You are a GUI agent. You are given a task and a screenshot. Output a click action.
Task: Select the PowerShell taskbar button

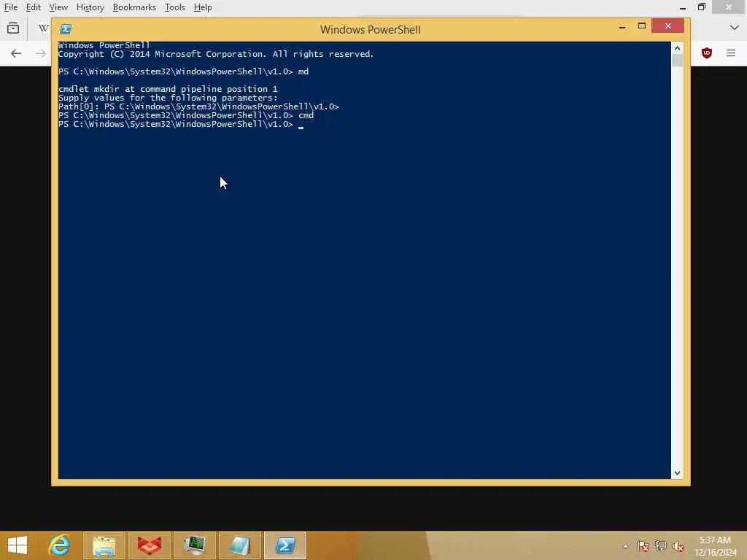285,545
